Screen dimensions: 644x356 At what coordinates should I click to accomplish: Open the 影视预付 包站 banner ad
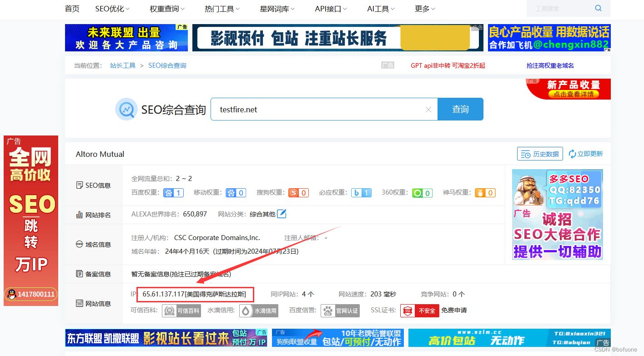[338, 38]
